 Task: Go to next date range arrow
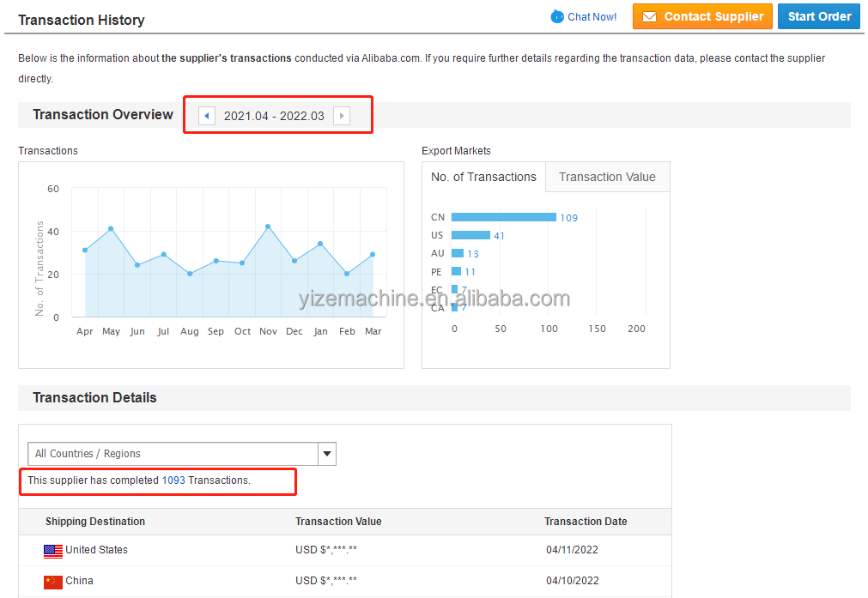(x=342, y=116)
